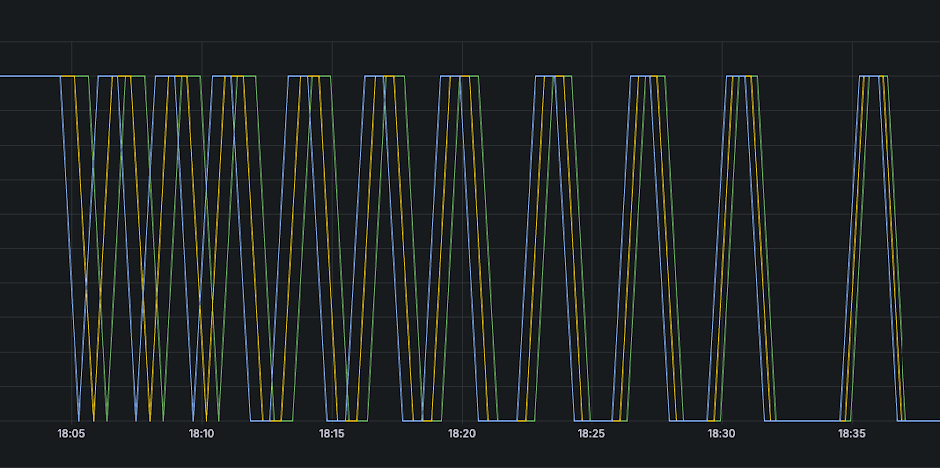Click the 18:30 time axis label
Image resolution: width=940 pixels, height=468 pixels.
tap(721, 434)
